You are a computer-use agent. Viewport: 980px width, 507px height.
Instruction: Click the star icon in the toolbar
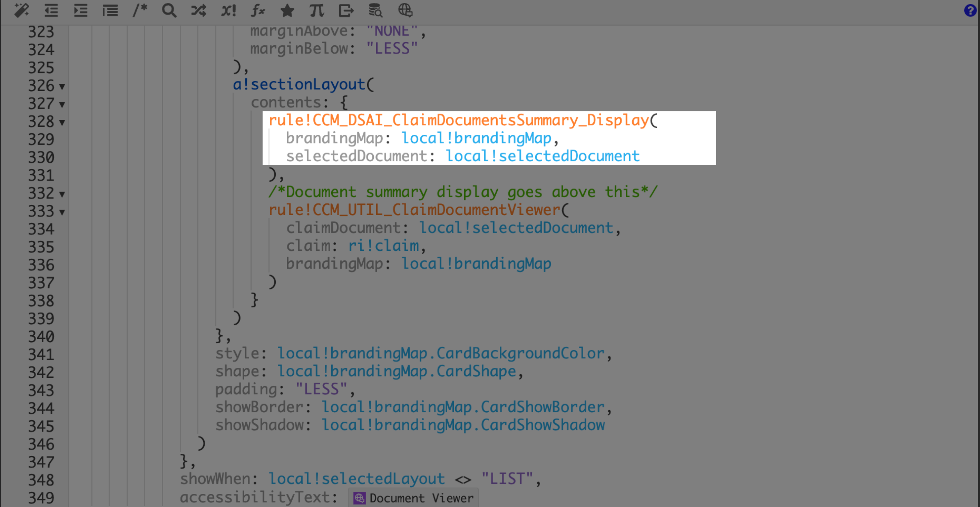click(287, 10)
